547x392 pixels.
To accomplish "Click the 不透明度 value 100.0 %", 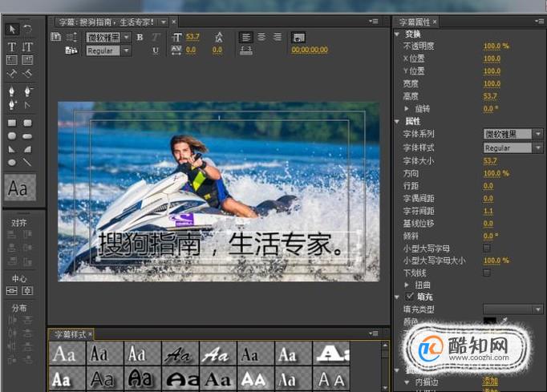I will tap(496, 46).
